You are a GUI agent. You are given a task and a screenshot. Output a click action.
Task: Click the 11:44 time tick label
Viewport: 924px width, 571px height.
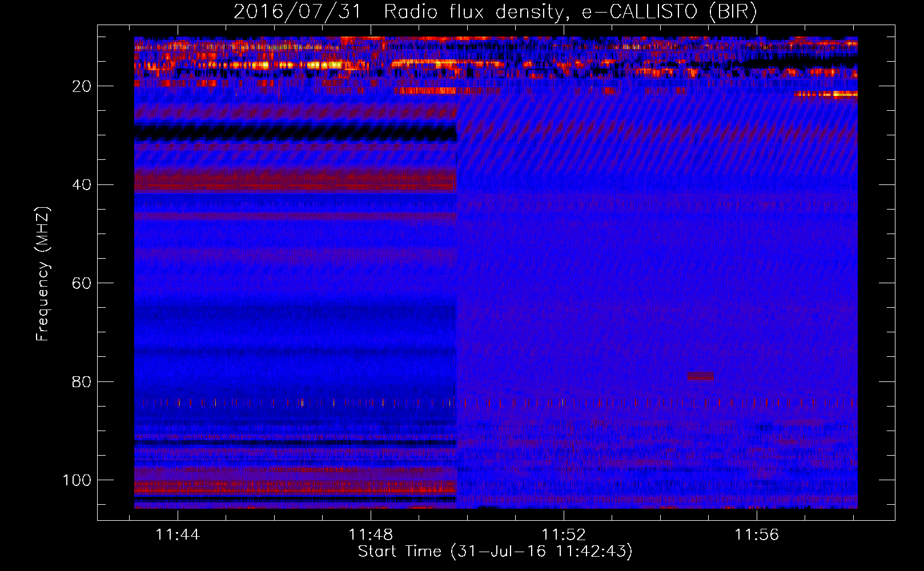click(178, 534)
